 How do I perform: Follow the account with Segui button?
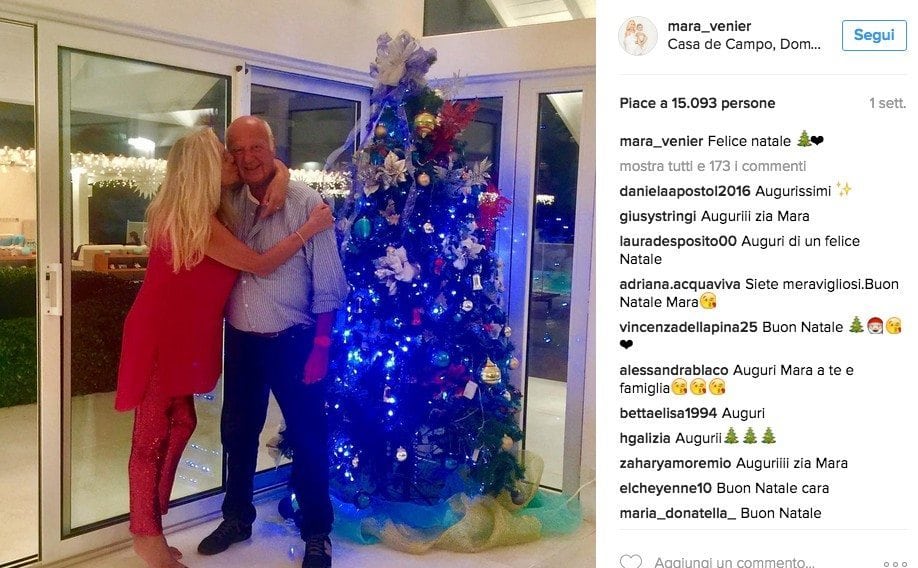[x=874, y=35]
